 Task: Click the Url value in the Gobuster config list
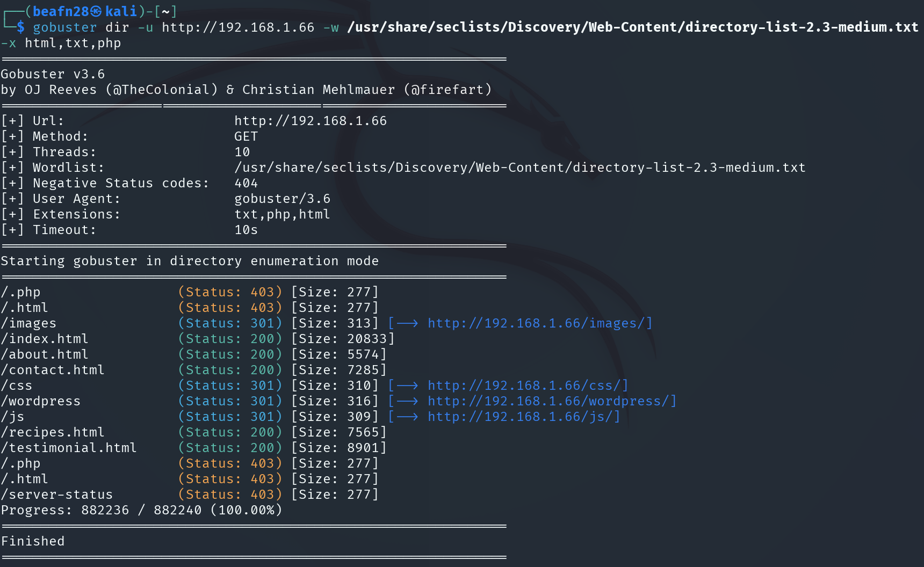click(311, 121)
